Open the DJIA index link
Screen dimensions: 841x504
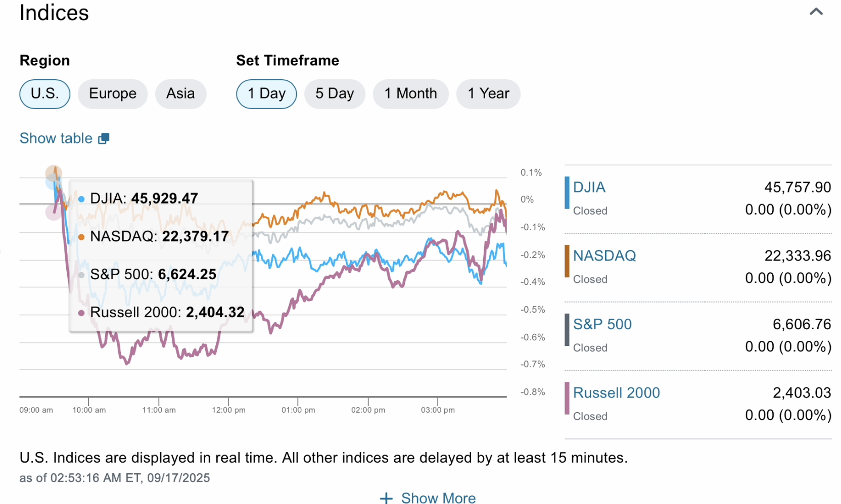point(589,187)
